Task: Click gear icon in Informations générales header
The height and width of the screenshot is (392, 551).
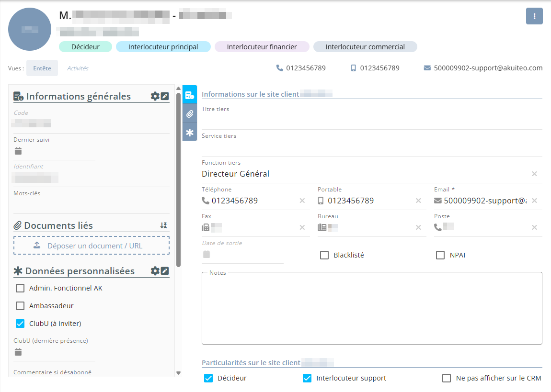Action: (x=155, y=96)
